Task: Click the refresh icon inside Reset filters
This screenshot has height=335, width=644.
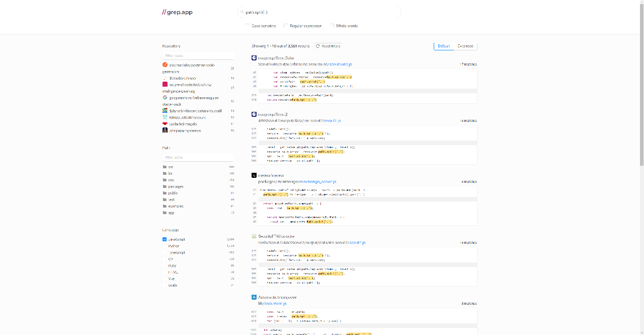Action: [317, 46]
